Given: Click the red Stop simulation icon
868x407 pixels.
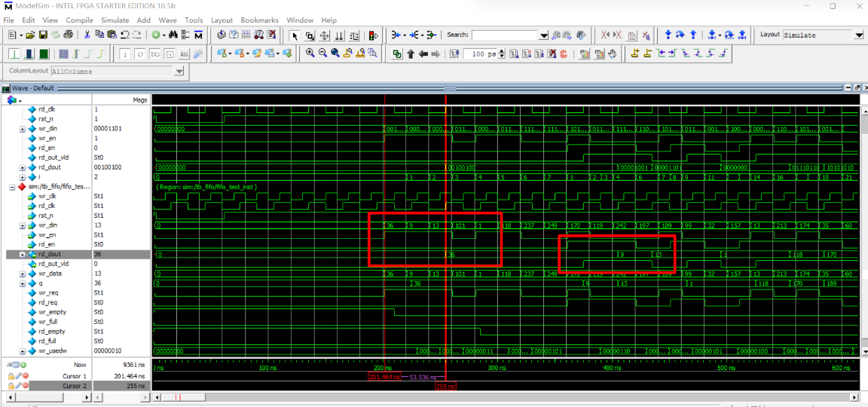Looking at the screenshot, I should coord(564,54).
